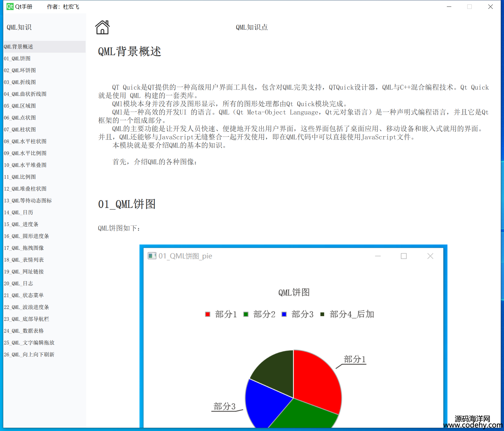
Task: Click the dark 部分4_后加 legend marker
Action: click(322, 314)
